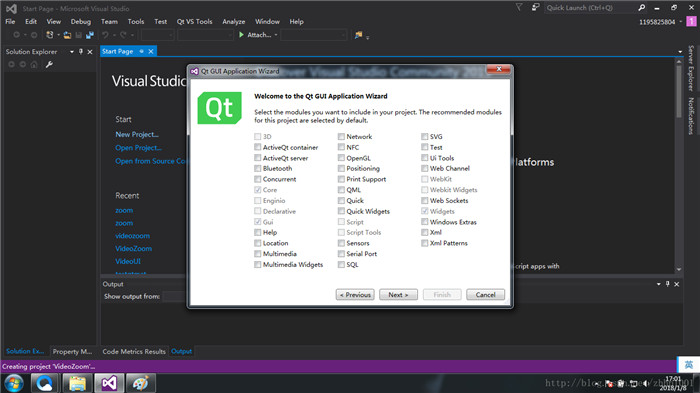This screenshot has width=700, height=393.
Task: Open the New Project icon dropdown arrow
Action: tap(58, 35)
